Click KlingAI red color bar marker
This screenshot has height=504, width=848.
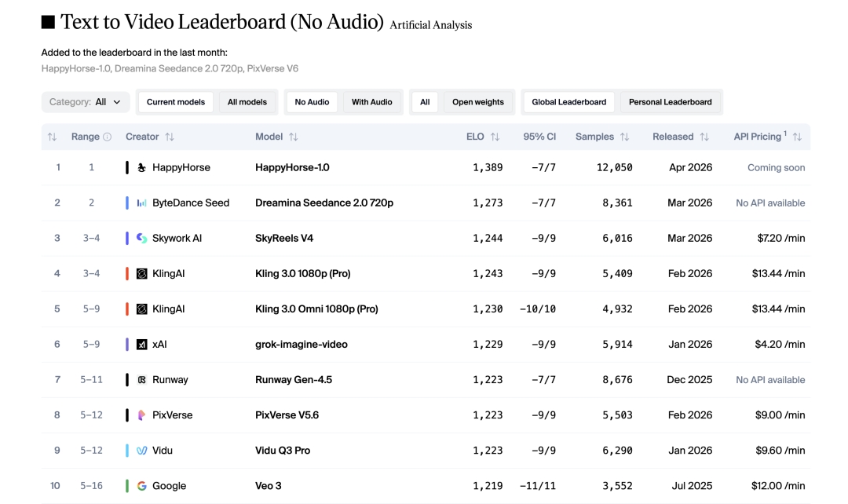[127, 273]
